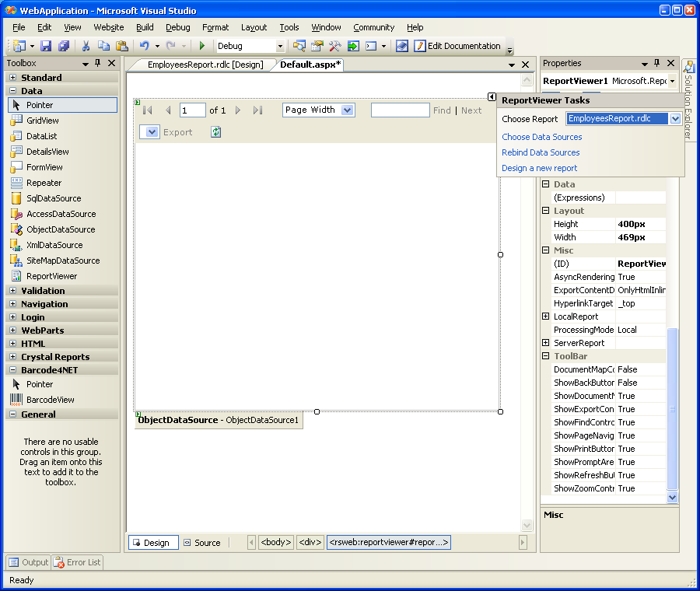Collapse the Data toolbox group
700x591 pixels.
13,91
